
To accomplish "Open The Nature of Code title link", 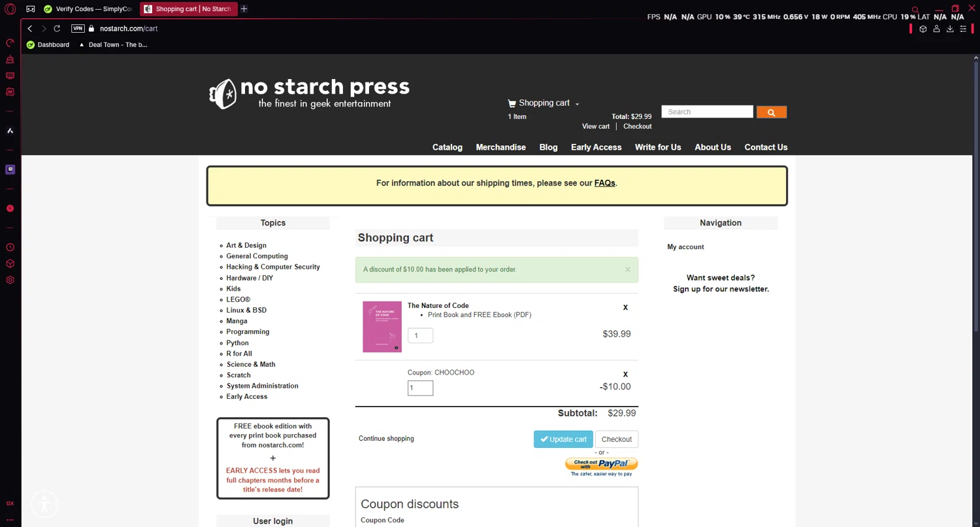I will [x=438, y=305].
